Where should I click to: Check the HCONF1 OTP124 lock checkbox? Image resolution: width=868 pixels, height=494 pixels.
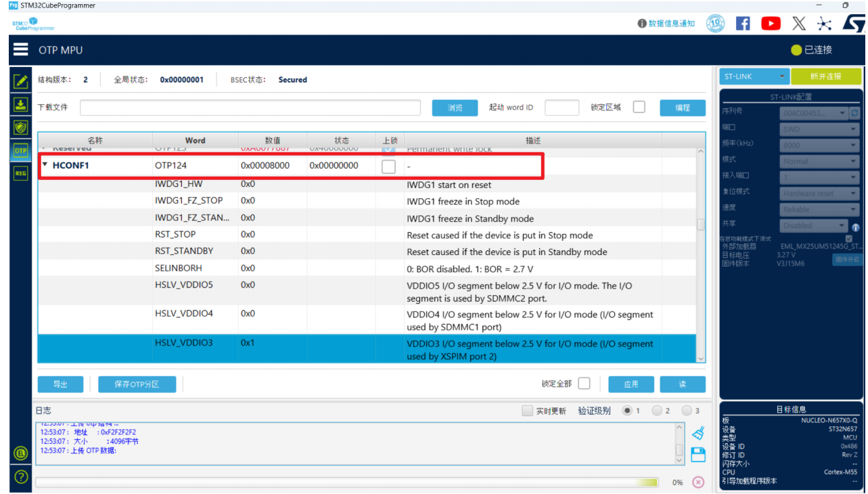click(x=388, y=166)
